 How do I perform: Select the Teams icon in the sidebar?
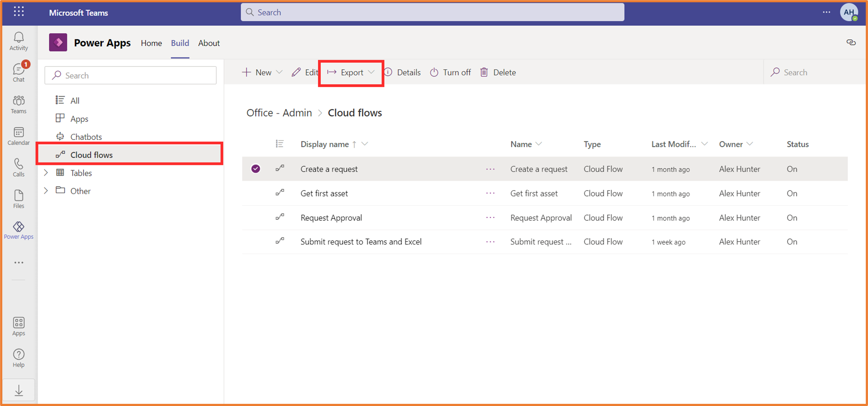(18, 104)
